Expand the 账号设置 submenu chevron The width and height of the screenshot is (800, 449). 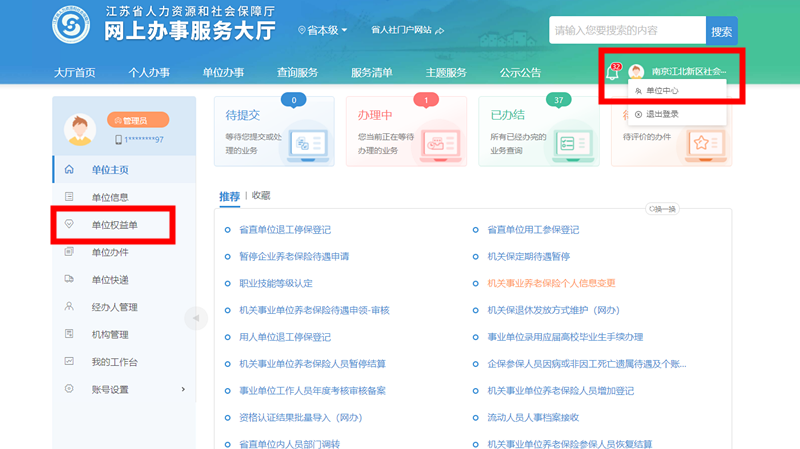[x=183, y=389]
